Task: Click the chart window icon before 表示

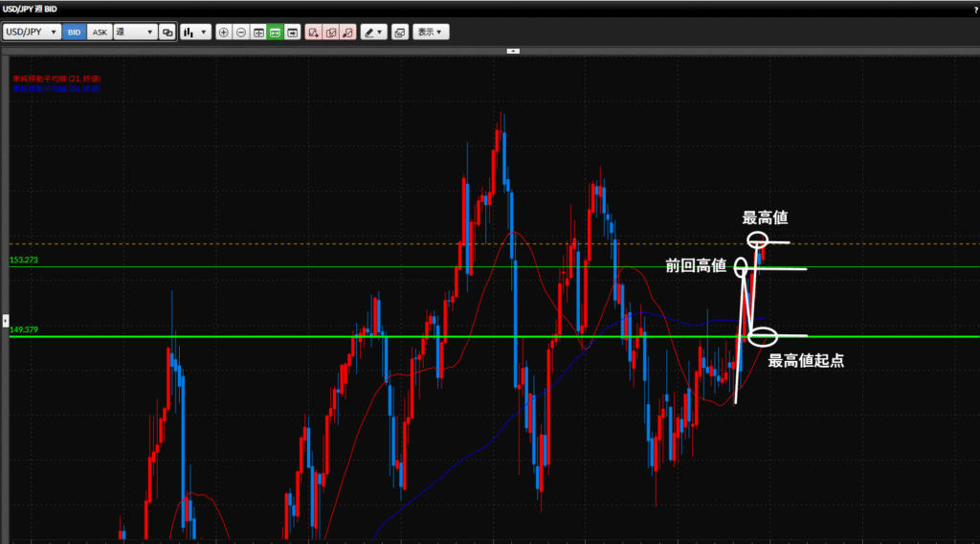Action: tap(400, 32)
